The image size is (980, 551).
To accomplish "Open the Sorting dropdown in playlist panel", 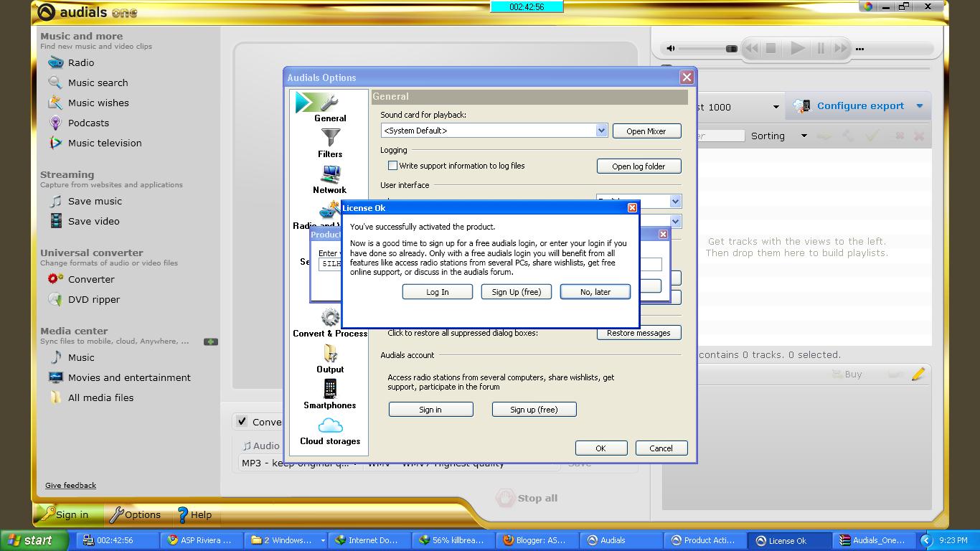I will tap(778, 136).
